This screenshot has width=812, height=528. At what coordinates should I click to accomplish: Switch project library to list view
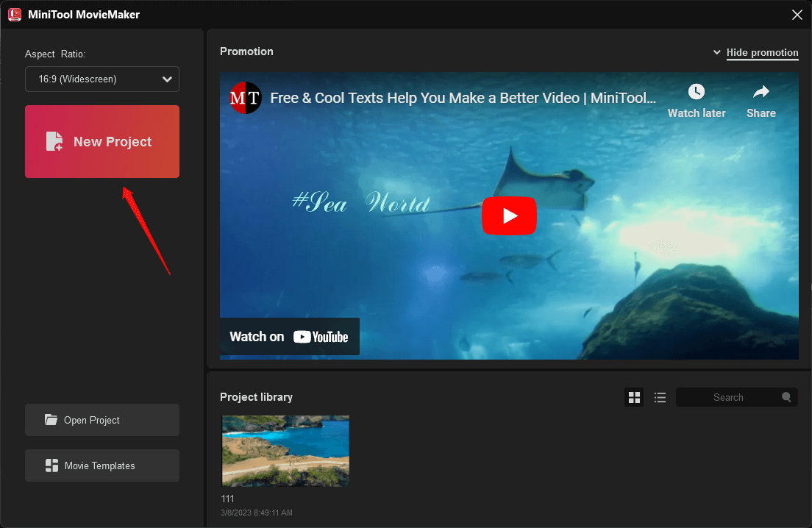[660, 397]
